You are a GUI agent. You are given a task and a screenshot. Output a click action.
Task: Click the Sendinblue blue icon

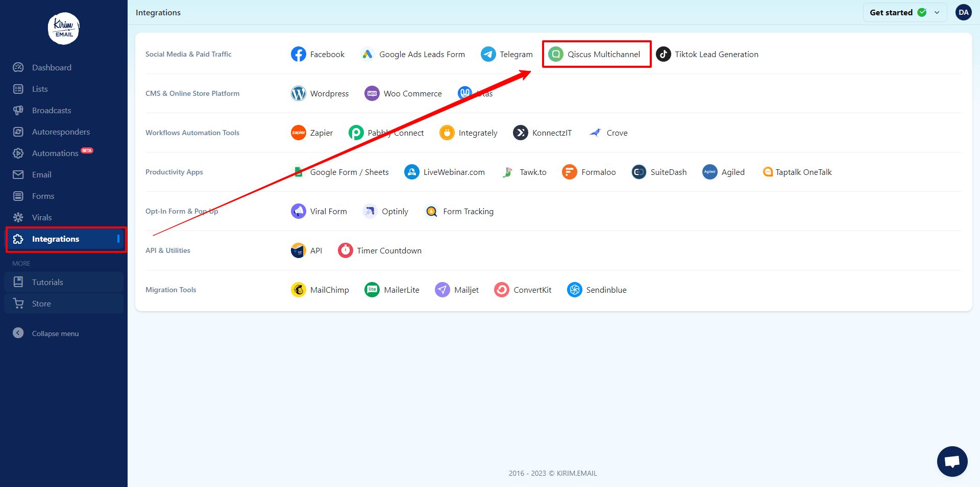pyautogui.click(x=575, y=290)
